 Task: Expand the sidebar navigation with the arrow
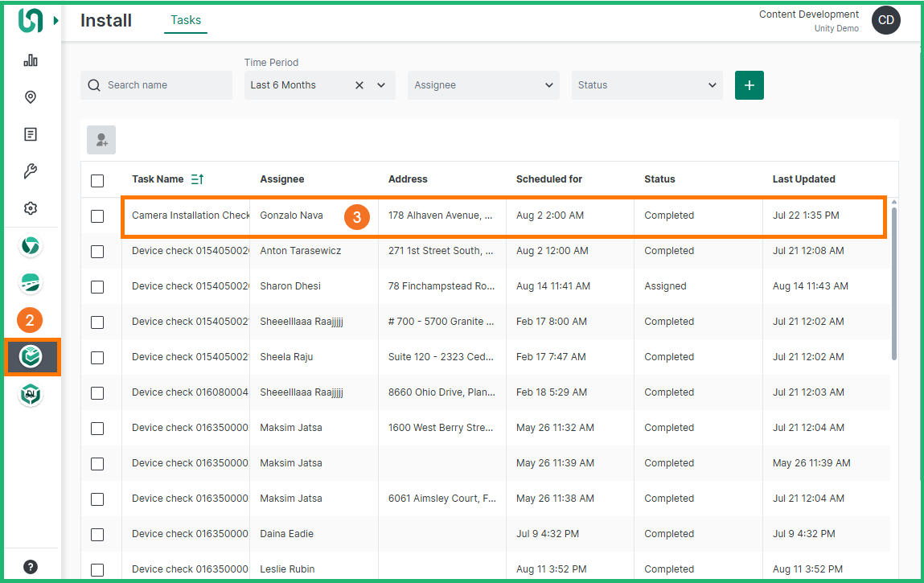(x=56, y=20)
